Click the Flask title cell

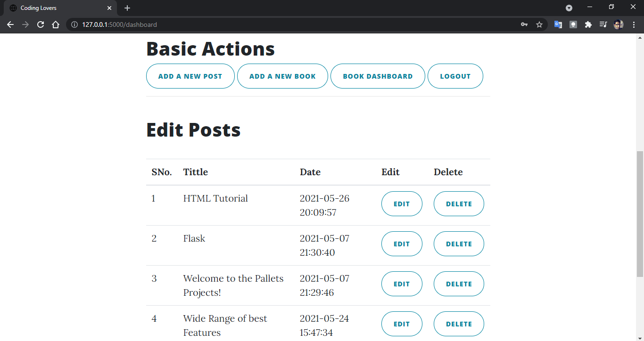pos(194,238)
